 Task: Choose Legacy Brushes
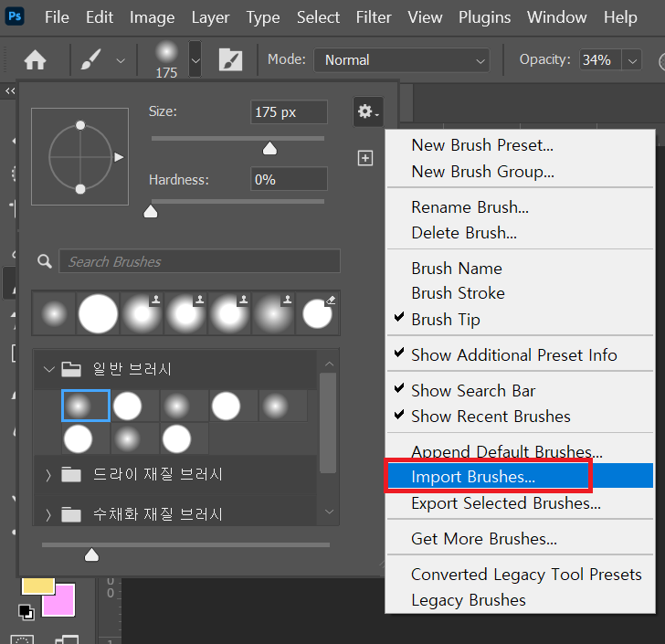click(520, 600)
